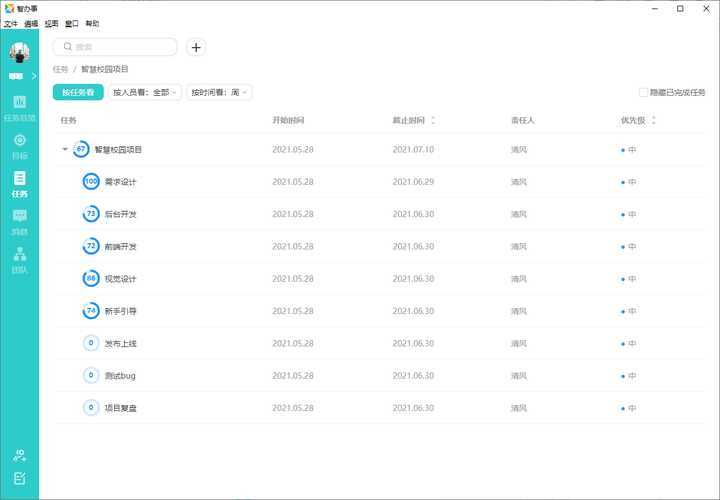
Task: Open the 消息 messages icon in sidebar
Action: tap(19, 221)
